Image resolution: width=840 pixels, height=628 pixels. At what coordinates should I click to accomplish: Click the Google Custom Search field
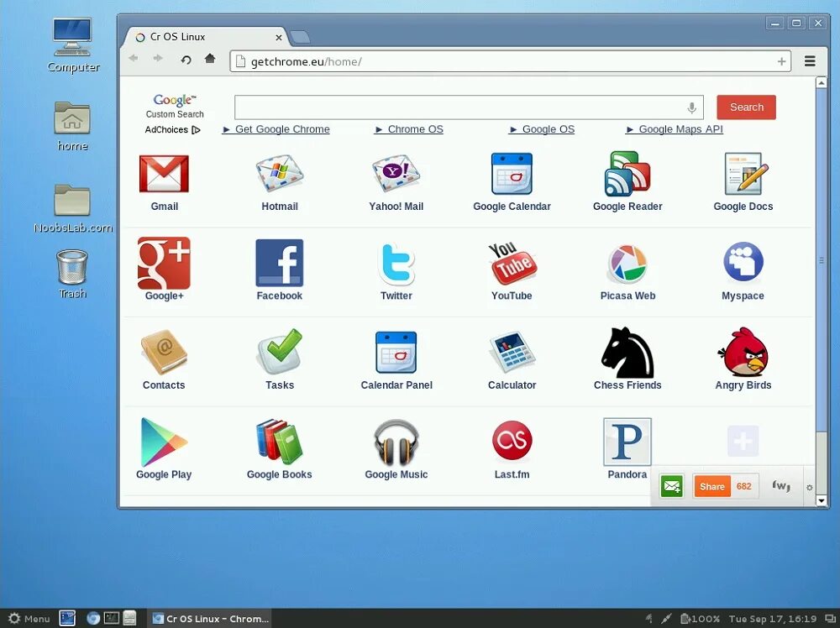469,107
